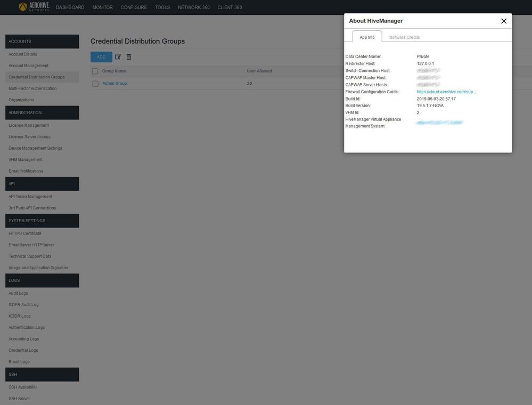Click the Logs section header

(x=42, y=280)
